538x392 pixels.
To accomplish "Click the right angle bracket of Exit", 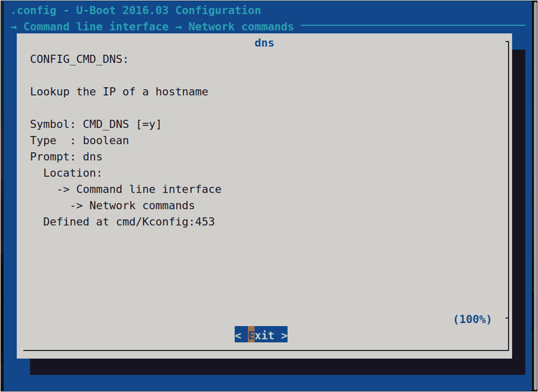I will [x=284, y=335].
